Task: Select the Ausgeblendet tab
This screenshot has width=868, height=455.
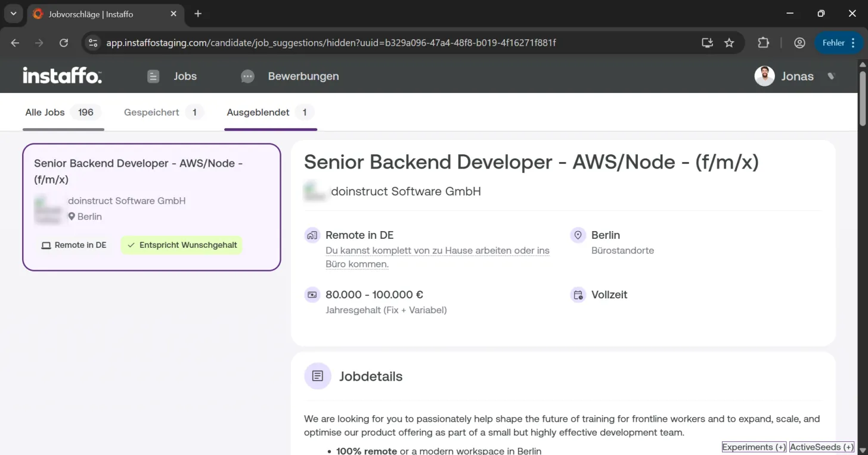Action: [271, 113]
